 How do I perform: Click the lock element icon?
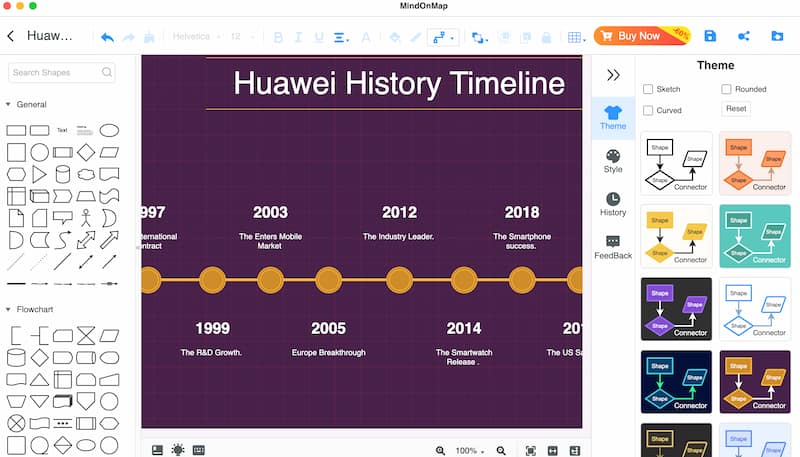coord(546,37)
